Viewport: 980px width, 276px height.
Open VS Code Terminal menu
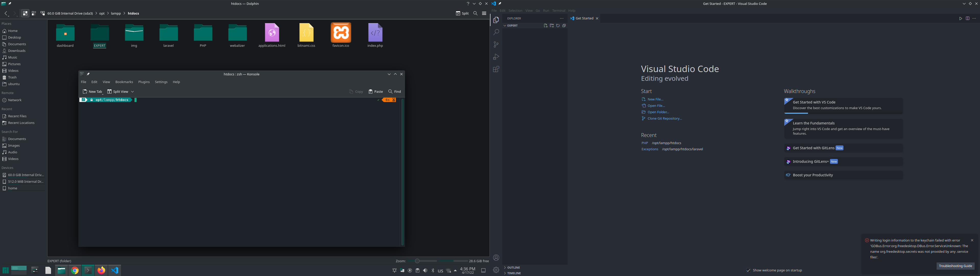(x=558, y=11)
